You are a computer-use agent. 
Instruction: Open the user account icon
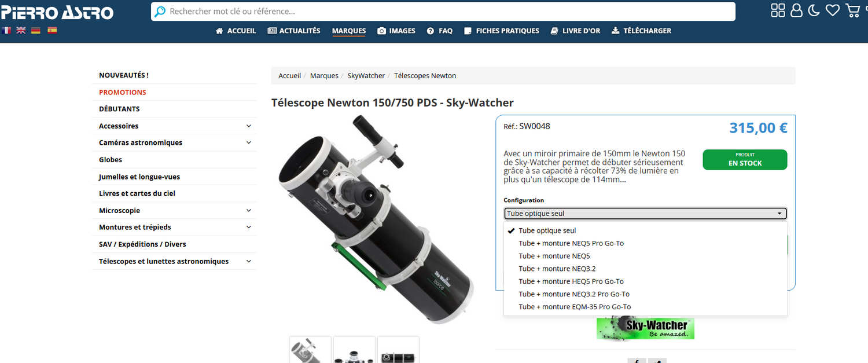coord(797,10)
